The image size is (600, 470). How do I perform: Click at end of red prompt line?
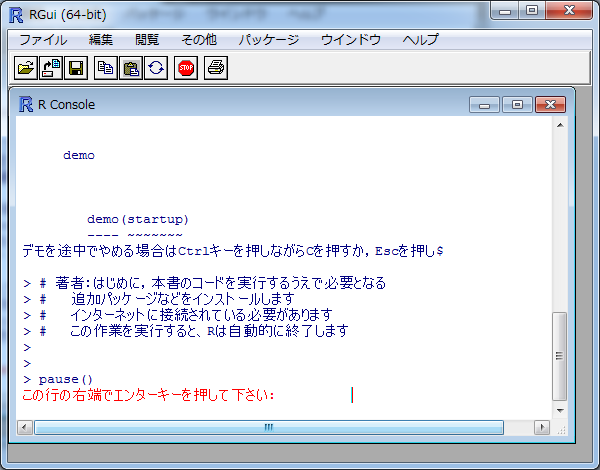(352, 395)
